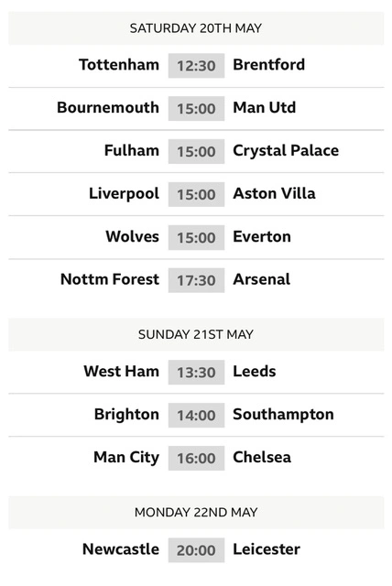Open the 17:30 Arsenal kickoff time
Image resolution: width=392 pixels, height=586 pixels.
coord(196,280)
